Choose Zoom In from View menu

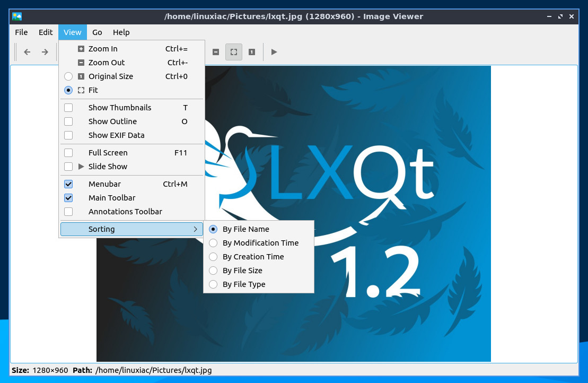pyautogui.click(x=132, y=49)
